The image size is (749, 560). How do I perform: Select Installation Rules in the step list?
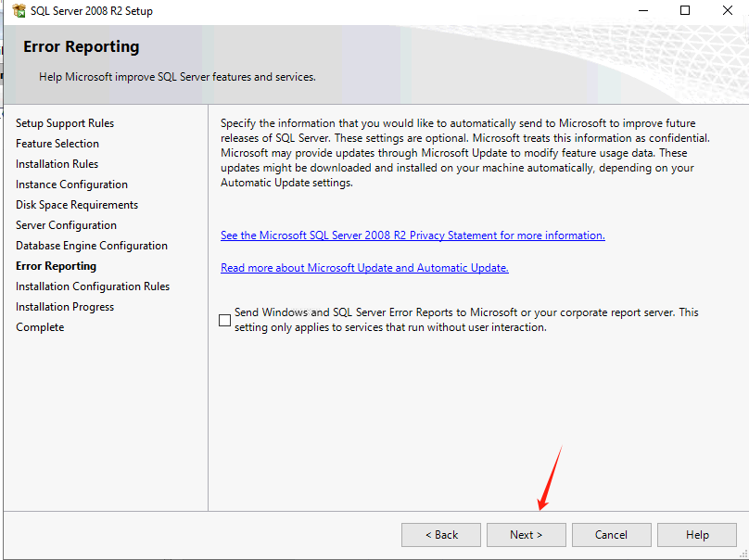[57, 164]
